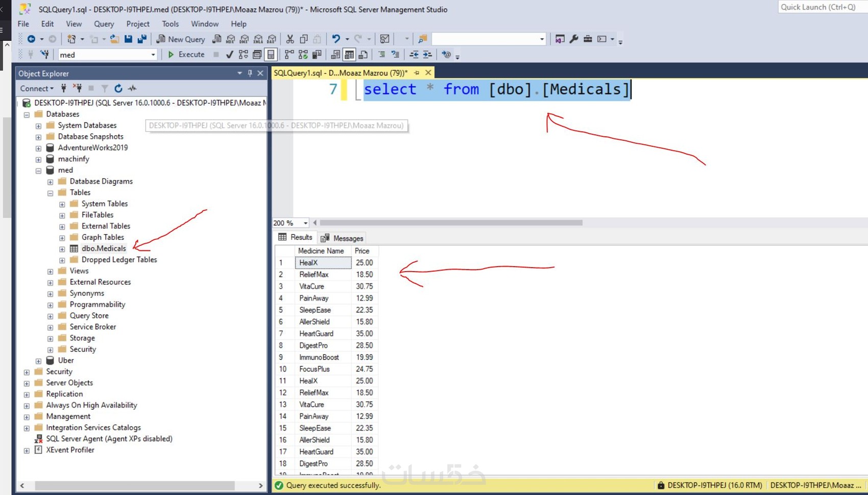This screenshot has width=868, height=495.
Task: Save the query with the single floppy disk icon
Action: pyautogui.click(x=128, y=39)
